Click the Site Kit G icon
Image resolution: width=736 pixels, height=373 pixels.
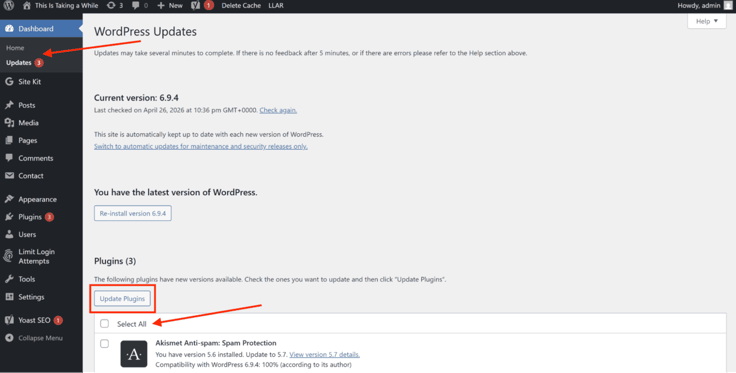(x=9, y=82)
